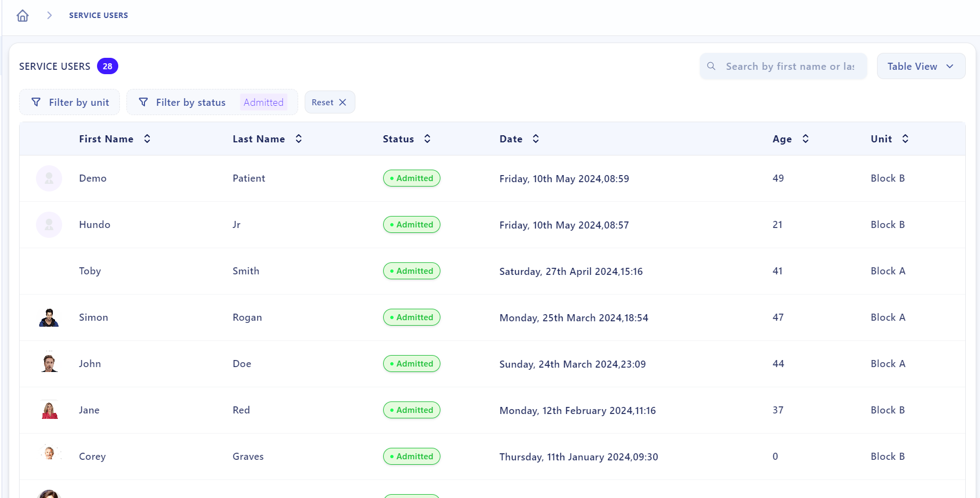Click last name Doe
The image size is (980, 498).
(242, 364)
